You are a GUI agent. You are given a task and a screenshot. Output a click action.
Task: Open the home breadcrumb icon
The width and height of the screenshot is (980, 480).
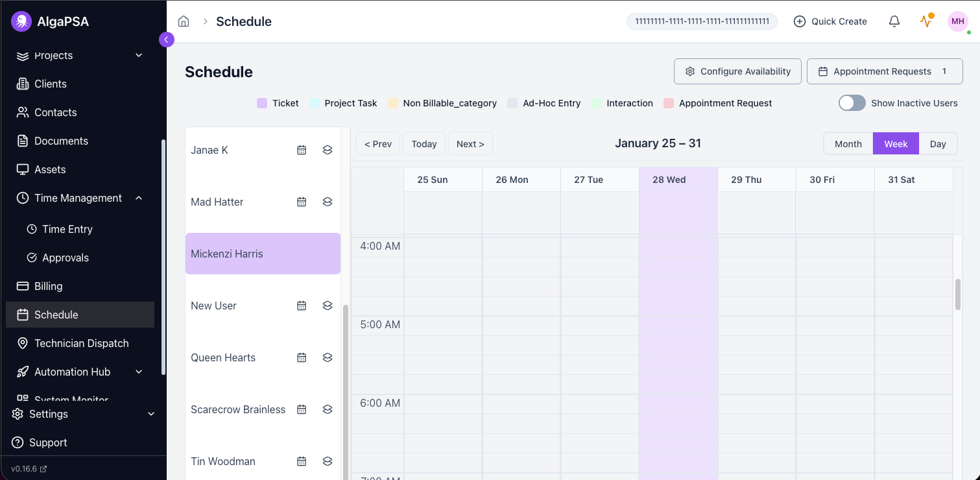(x=184, y=21)
